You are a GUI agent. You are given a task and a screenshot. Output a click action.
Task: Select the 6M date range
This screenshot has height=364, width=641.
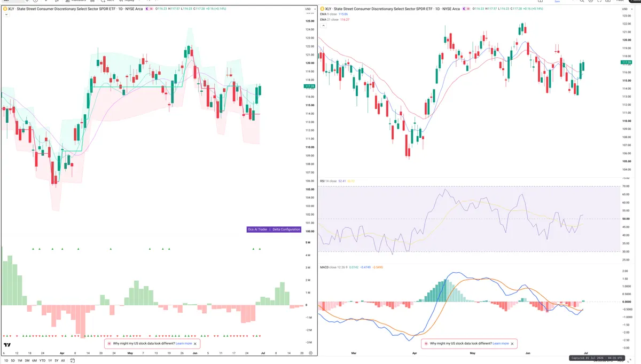(x=34, y=361)
